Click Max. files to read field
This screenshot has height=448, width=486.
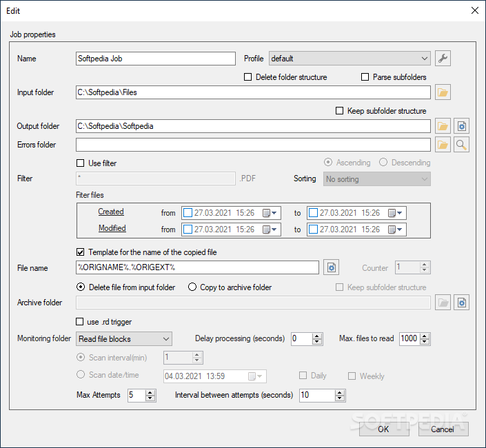point(409,338)
